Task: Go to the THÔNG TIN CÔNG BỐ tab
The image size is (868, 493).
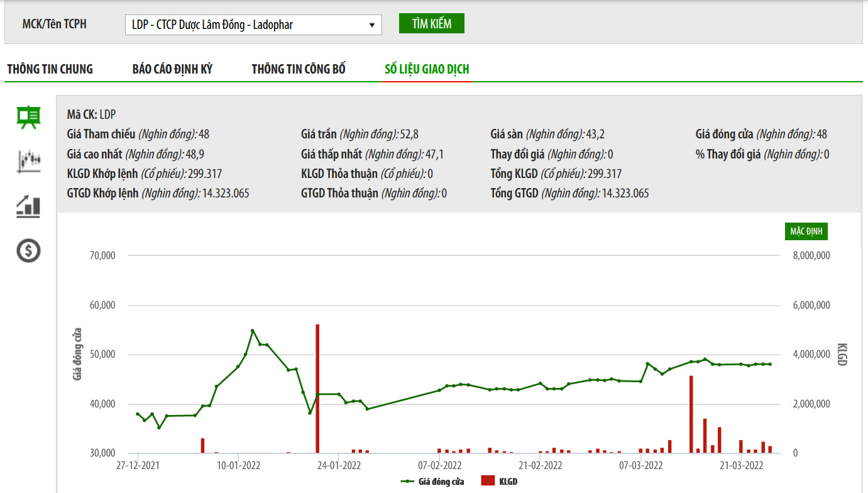Action: [x=299, y=69]
